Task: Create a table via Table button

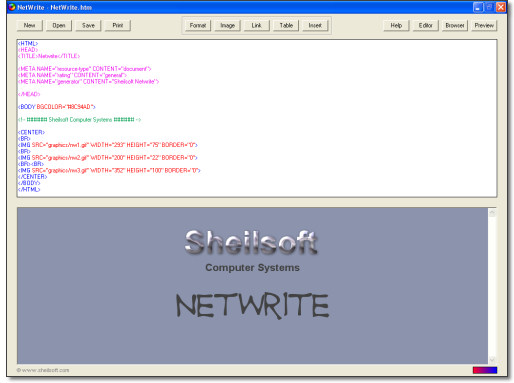Action: click(286, 25)
